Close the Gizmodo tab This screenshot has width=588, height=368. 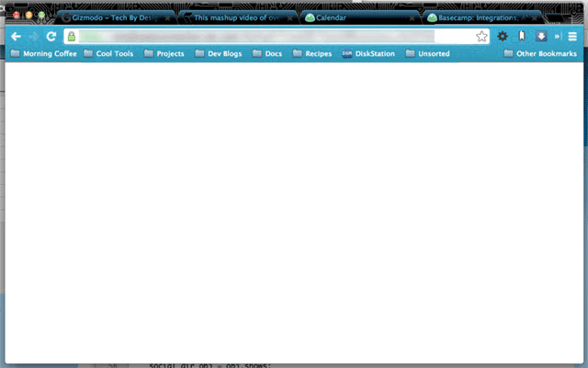(167, 18)
